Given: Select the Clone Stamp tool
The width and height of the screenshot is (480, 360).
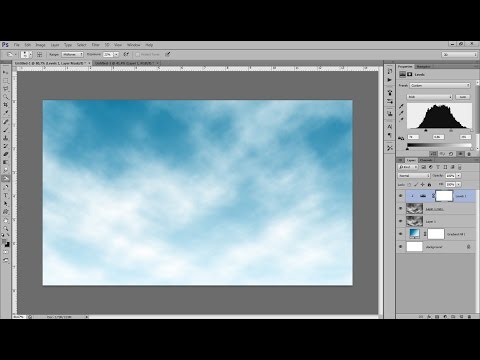Looking at the screenshot, I should click(6, 138).
